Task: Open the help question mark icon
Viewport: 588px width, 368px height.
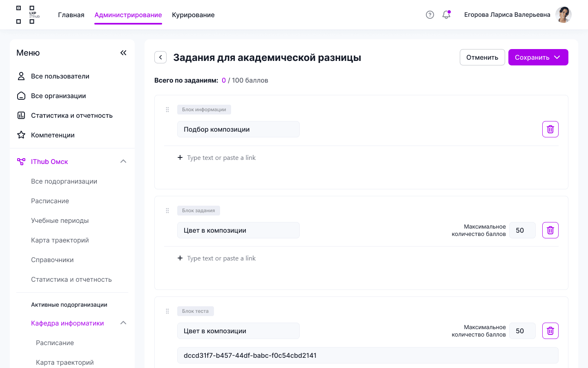Action: point(430,15)
